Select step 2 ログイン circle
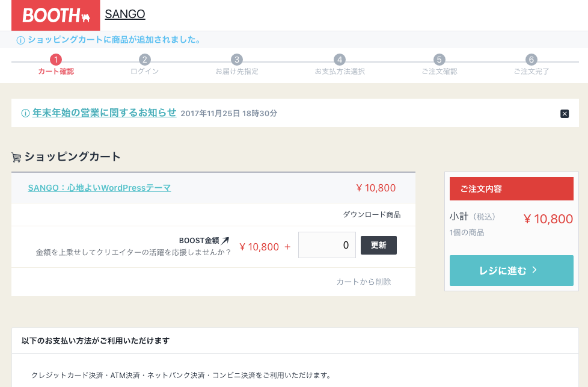The image size is (588, 387). pyautogui.click(x=145, y=60)
